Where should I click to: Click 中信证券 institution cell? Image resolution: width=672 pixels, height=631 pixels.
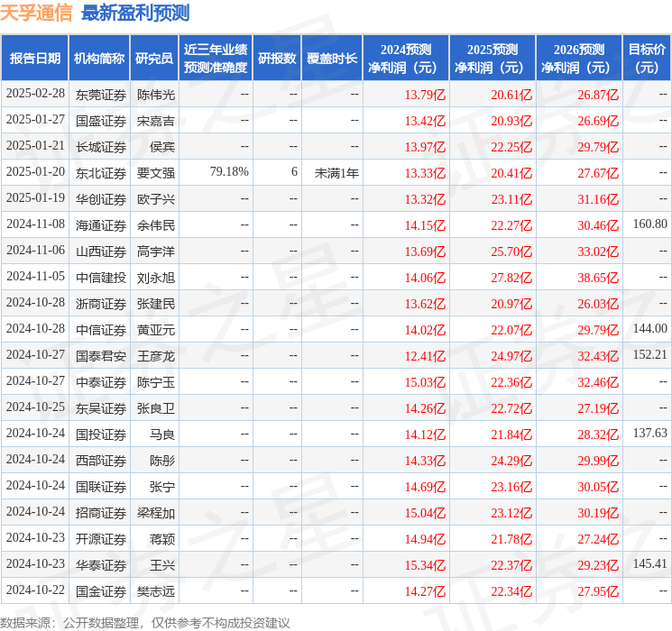pos(101,330)
